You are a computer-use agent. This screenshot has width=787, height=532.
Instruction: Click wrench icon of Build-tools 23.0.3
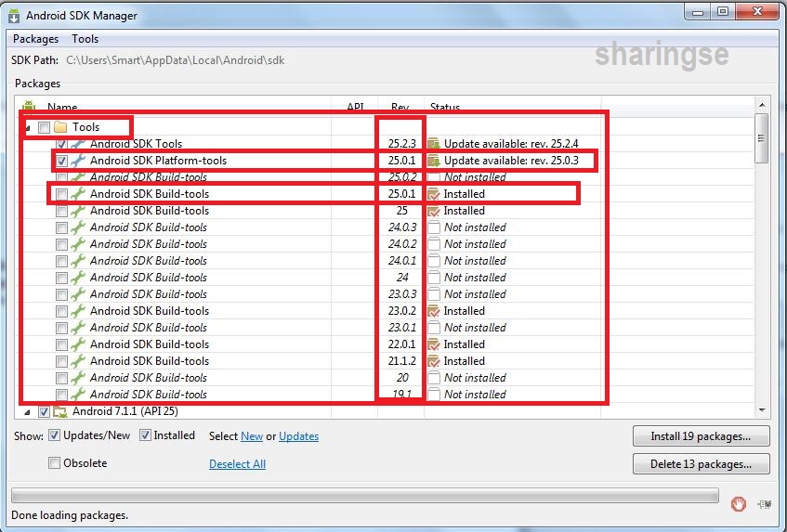pyautogui.click(x=77, y=294)
